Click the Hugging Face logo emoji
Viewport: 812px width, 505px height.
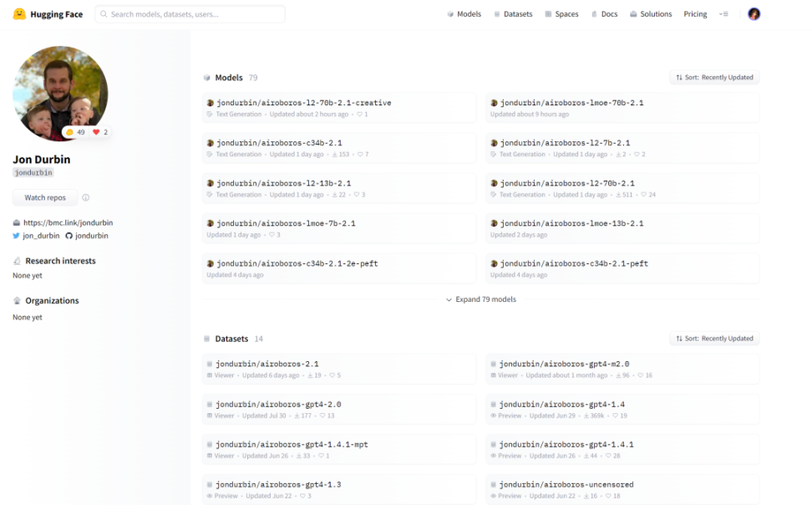pos(19,14)
